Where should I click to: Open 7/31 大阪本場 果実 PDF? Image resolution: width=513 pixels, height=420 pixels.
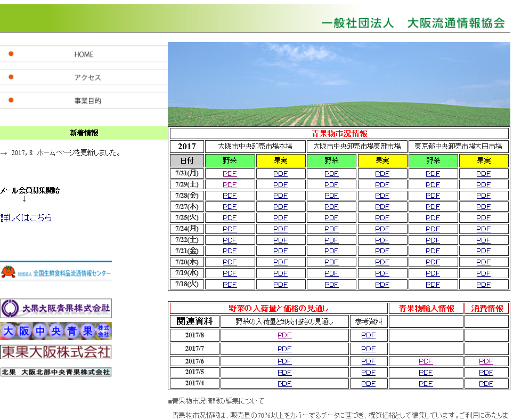click(x=280, y=174)
